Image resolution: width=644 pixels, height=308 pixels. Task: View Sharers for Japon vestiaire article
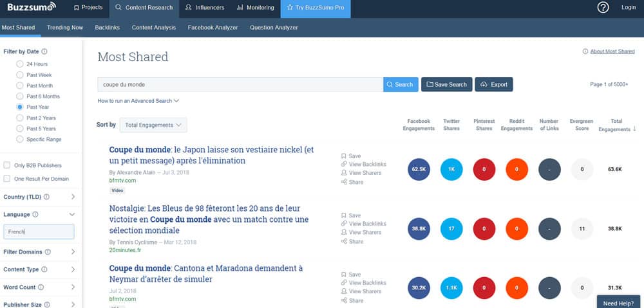pyautogui.click(x=361, y=173)
